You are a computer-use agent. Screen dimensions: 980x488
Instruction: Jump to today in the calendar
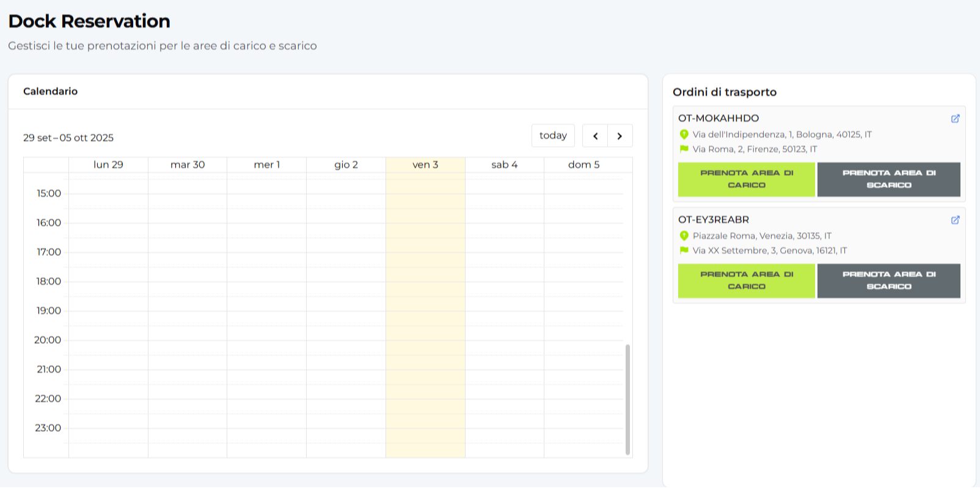tap(553, 136)
